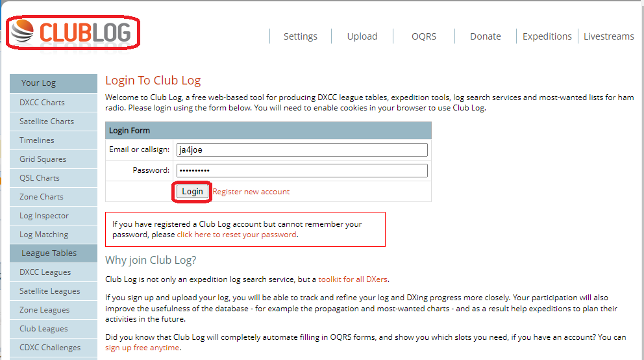
Task: Open DXCC Charts in sidebar
Action: 53,102
